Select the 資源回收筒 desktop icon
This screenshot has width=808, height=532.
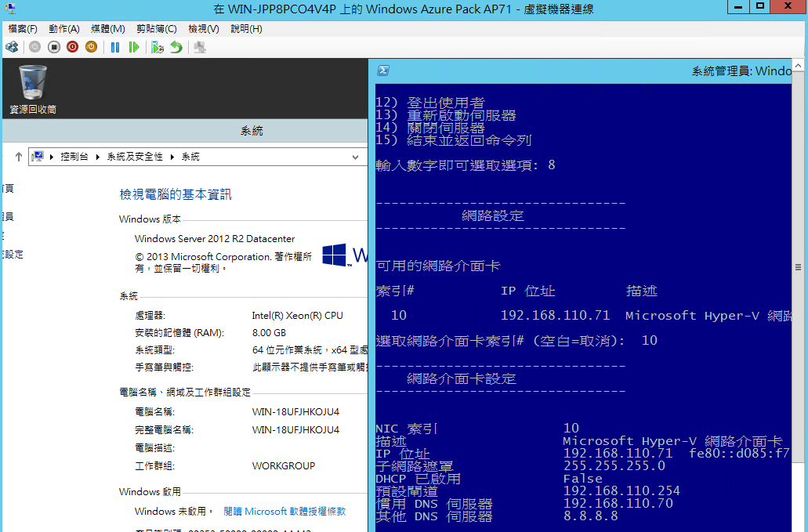tap(33, 89)
